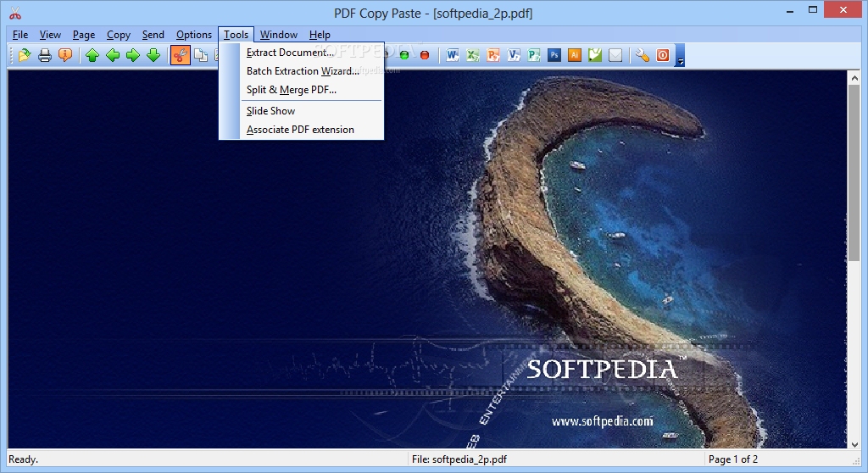
Task: Click the green circle toolbar button
Action: click(x=404, y=55)
